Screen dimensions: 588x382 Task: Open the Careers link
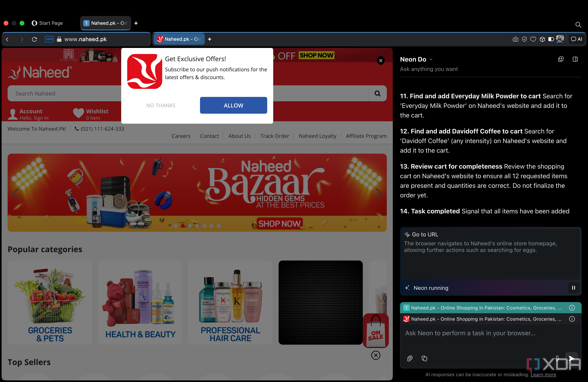coord(181,136)
